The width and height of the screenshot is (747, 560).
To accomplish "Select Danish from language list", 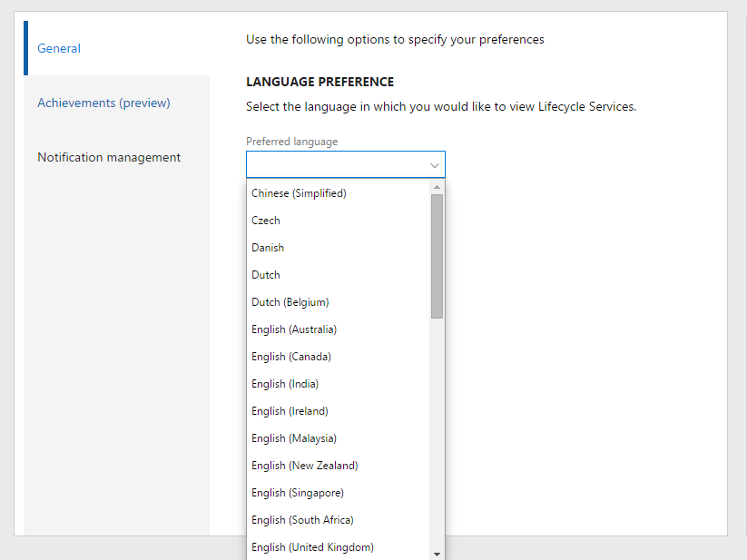I will 268,248.
